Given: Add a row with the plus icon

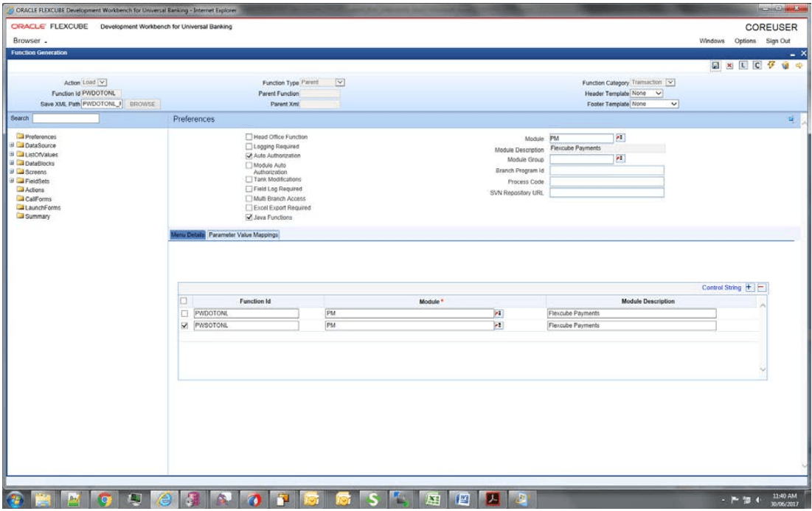Looking at the screenshot, I should (x=749, y=288).
